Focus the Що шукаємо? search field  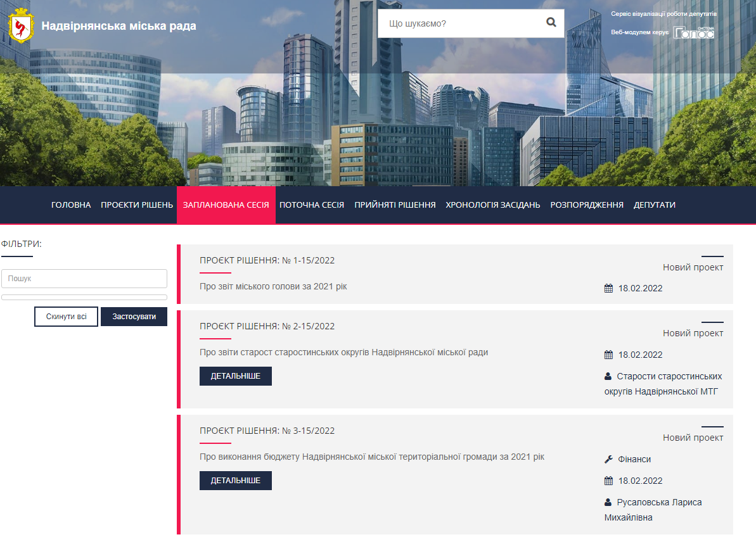coord(459,23)
